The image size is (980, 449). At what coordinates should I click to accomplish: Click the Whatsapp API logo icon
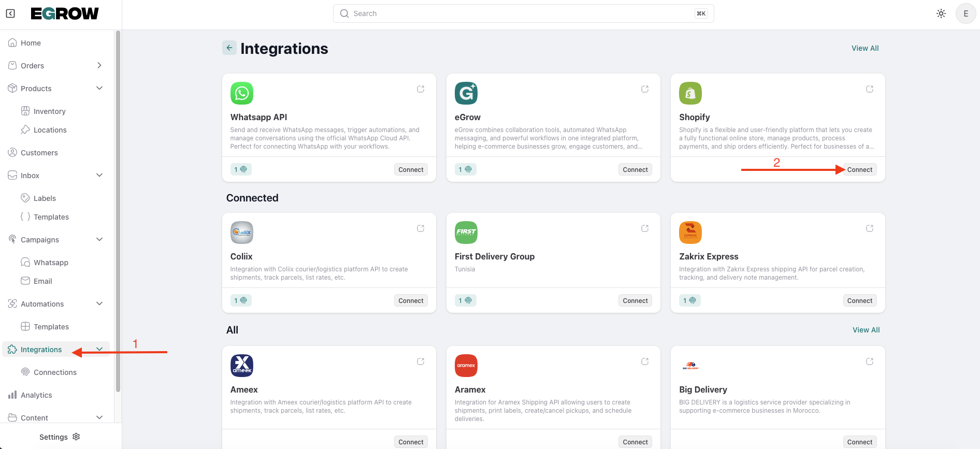[241, 93]
